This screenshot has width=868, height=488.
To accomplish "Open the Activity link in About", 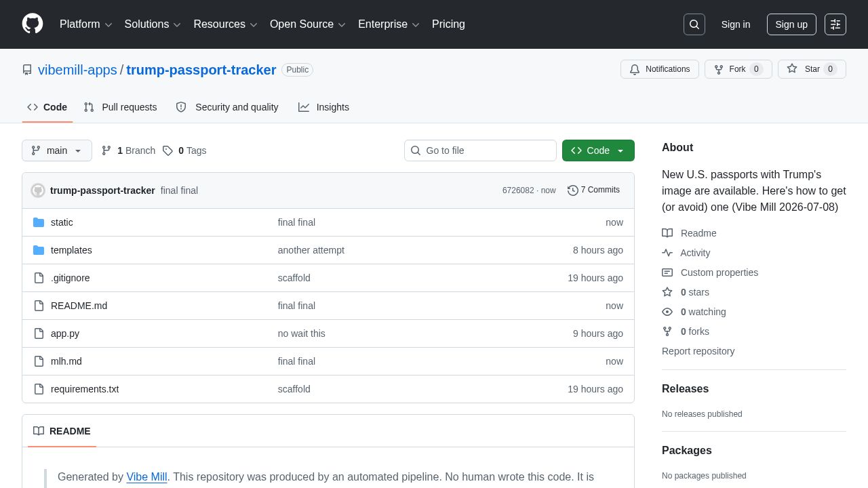I will coord(695,253).
